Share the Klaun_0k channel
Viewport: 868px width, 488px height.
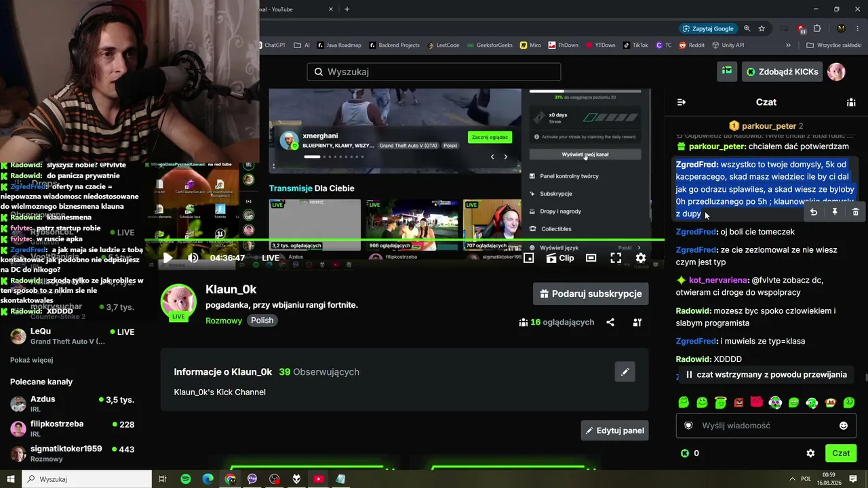pyautogui.click(x=610, y=323)
